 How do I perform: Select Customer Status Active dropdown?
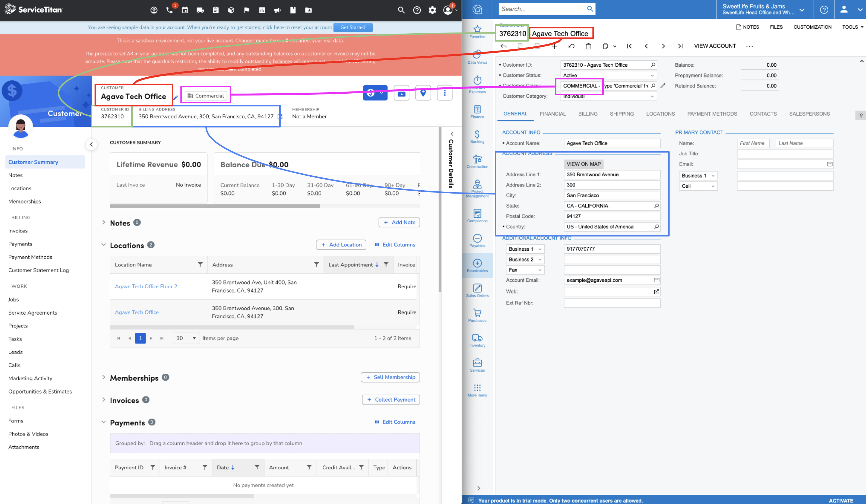tap(607, 75)
